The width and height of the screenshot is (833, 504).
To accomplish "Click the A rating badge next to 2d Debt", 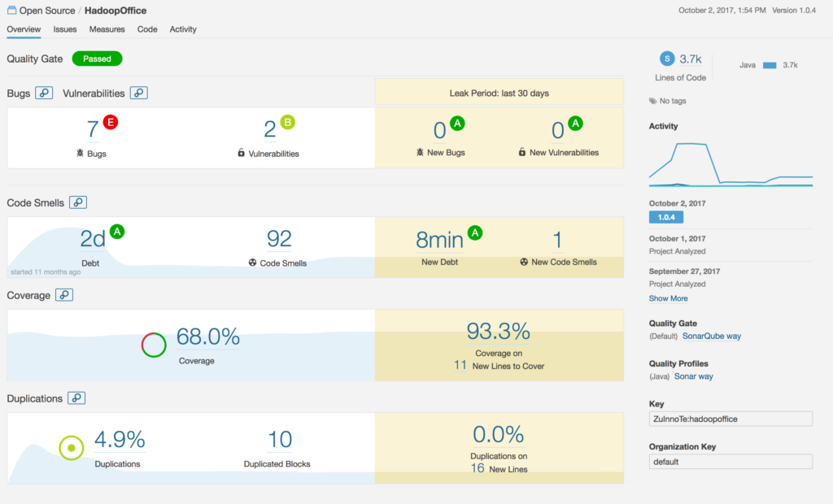I will 117,232.
